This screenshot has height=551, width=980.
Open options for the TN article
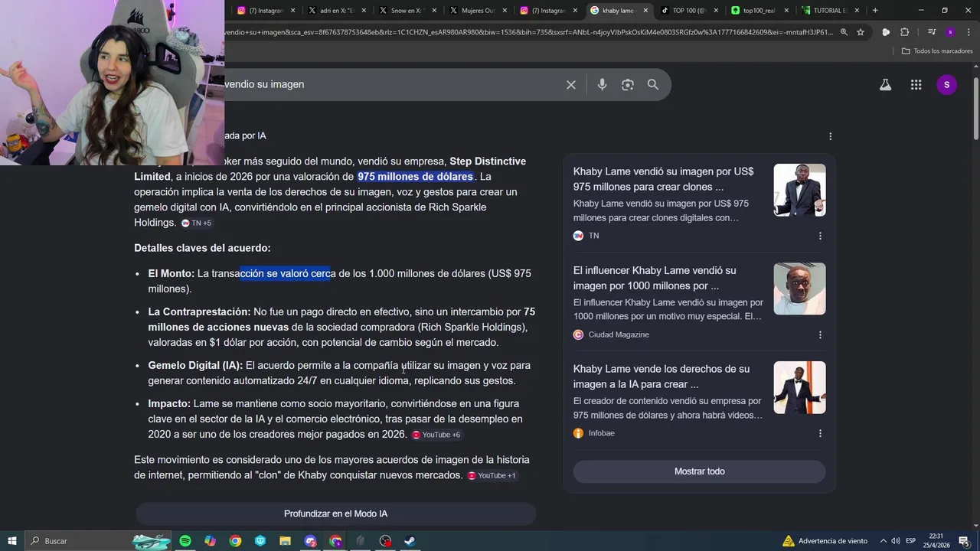[820, 236]
